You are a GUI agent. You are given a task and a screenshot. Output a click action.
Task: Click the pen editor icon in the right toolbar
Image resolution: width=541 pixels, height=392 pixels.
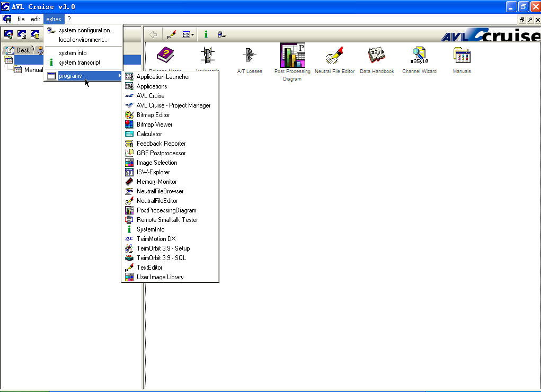(171, 34)
